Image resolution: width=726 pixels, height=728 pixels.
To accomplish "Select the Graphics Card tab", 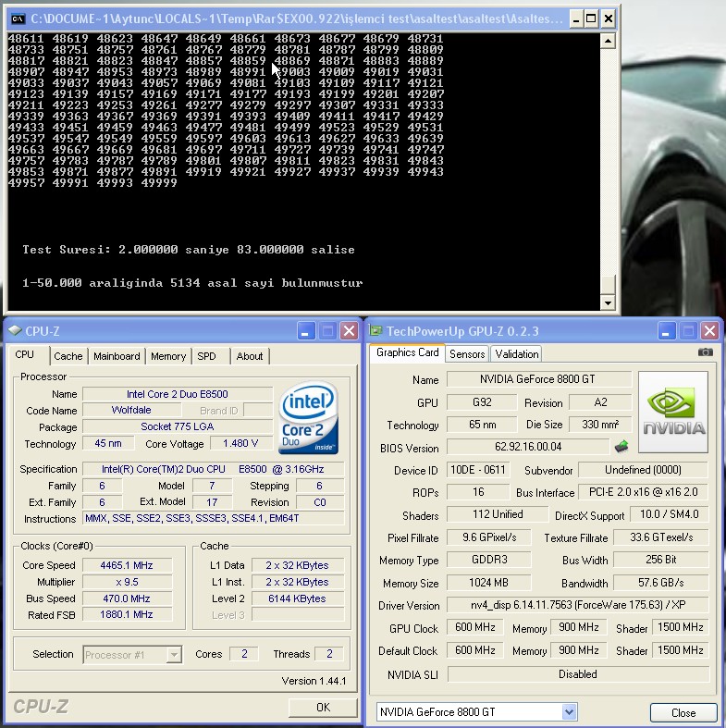I will coord(407,352).
